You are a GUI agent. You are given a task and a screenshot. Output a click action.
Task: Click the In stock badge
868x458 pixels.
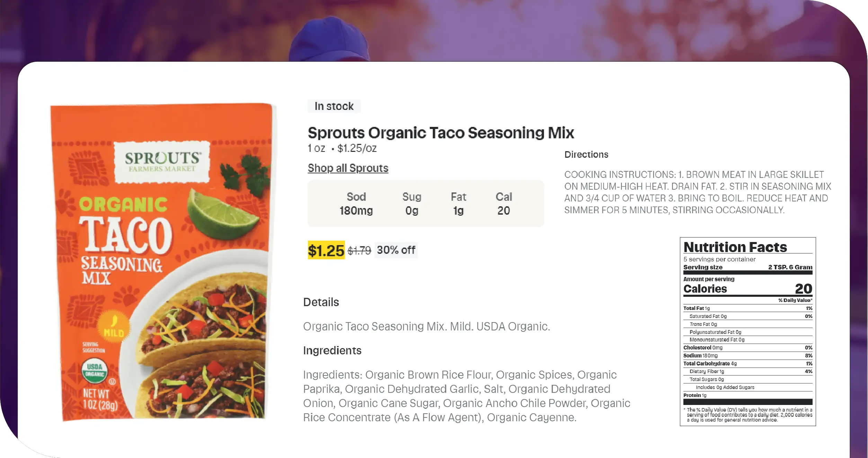(334, 106)
